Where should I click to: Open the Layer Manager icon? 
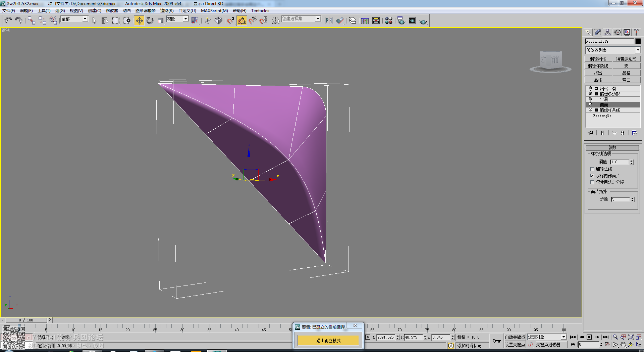click(352, 20)
